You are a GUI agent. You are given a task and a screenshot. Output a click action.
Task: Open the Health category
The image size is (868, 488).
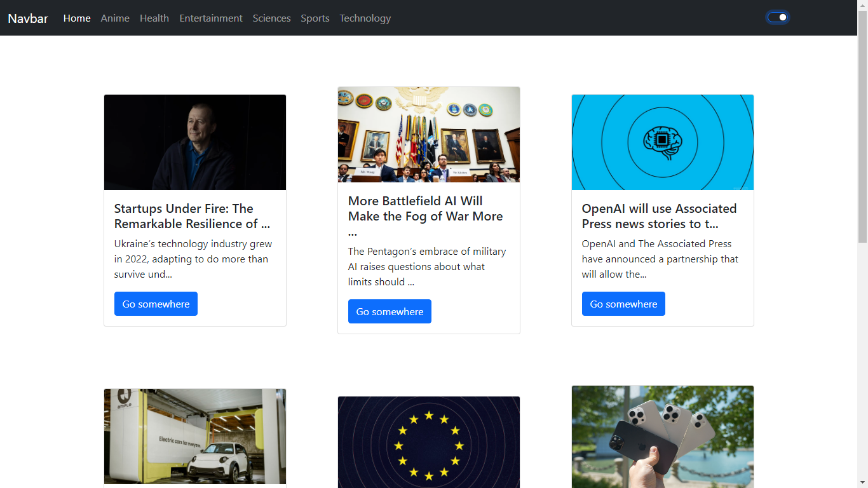point(154,18)
